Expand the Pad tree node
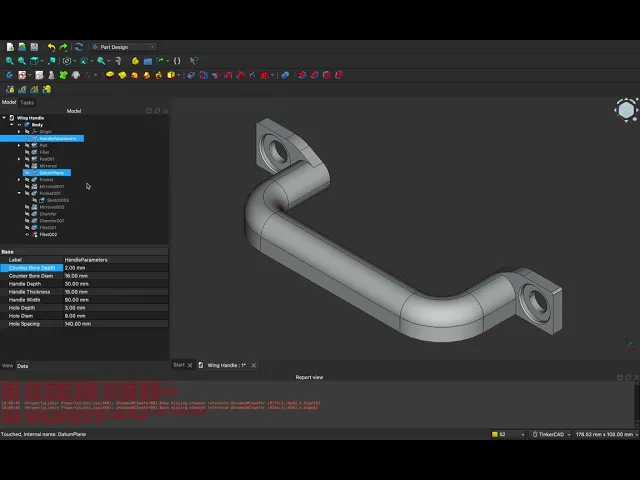This screenshot has width=640, height=480. [x=19, y=145]
